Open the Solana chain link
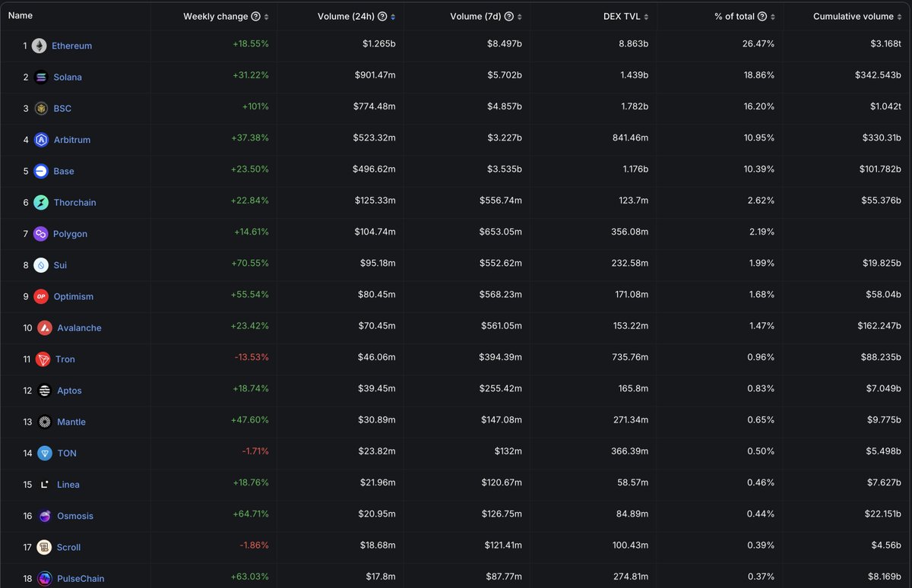 (x=68, y=77)
